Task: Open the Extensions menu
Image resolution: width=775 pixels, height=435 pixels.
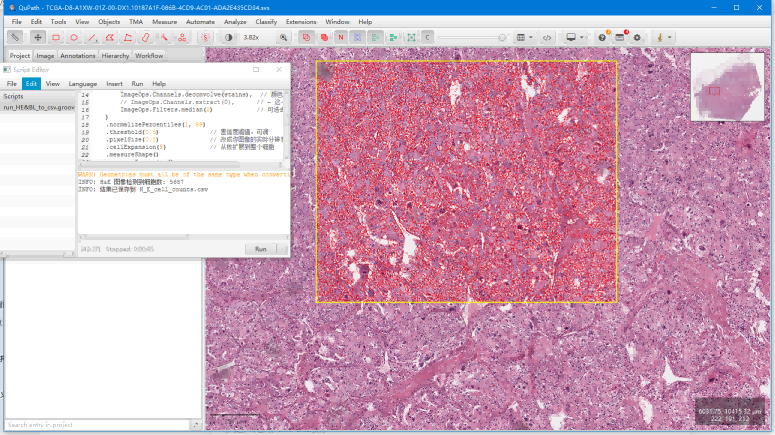Action: click(x=301, y=22)
